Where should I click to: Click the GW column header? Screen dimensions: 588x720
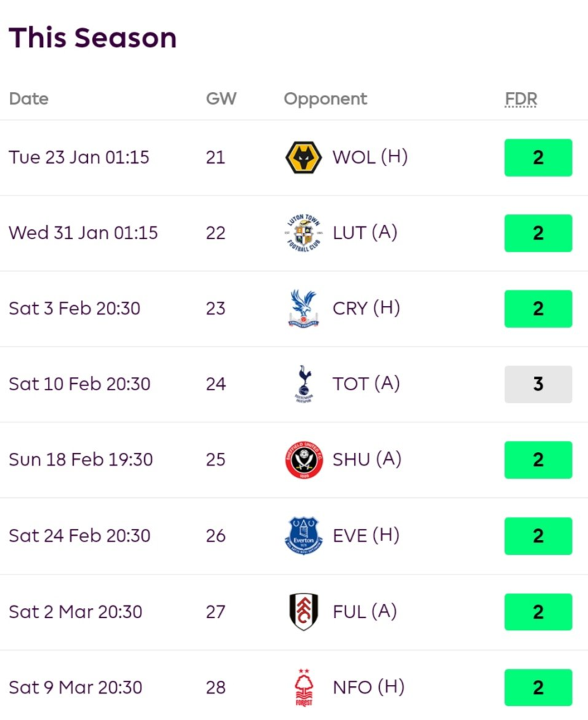pos(221,99)
